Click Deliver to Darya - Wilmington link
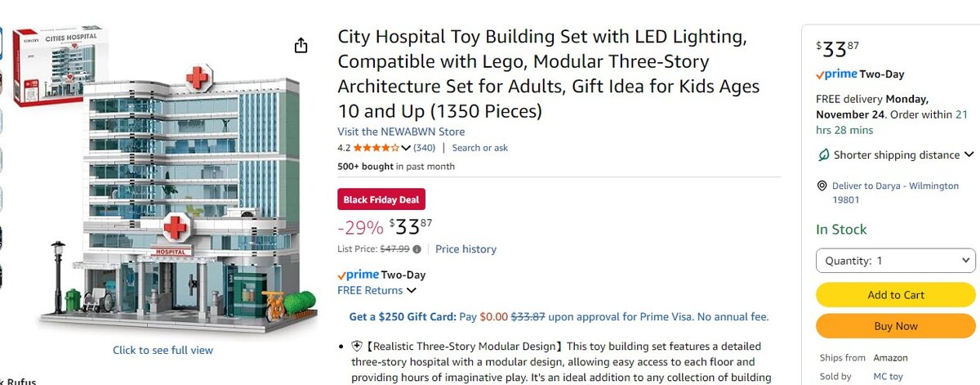 [895, 186]
